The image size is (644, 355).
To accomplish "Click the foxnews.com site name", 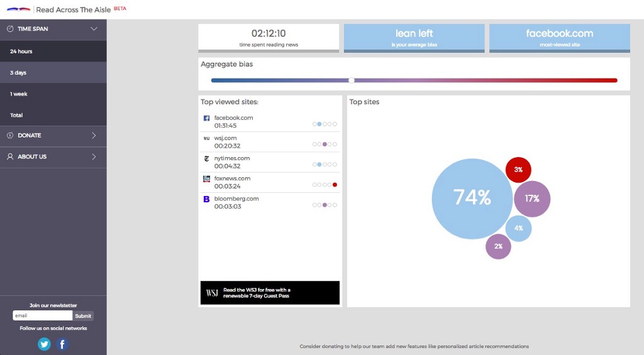I will click(x=233, y=178).
